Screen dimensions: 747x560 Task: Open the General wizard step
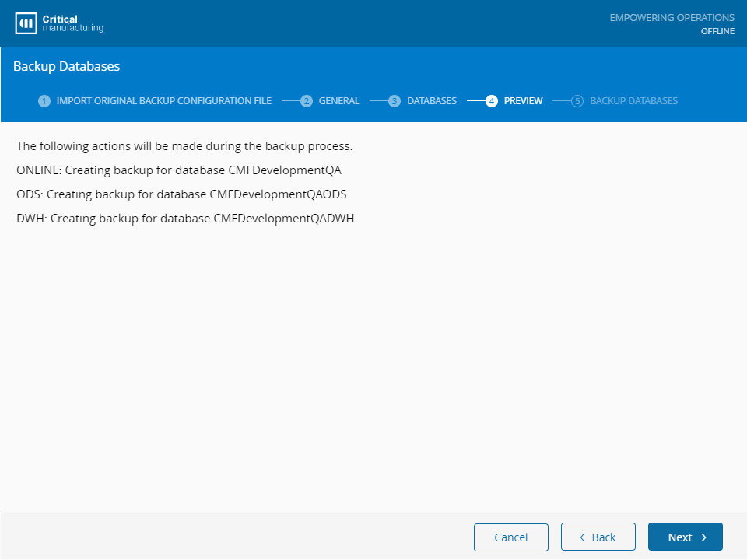[x=330, y=101]
